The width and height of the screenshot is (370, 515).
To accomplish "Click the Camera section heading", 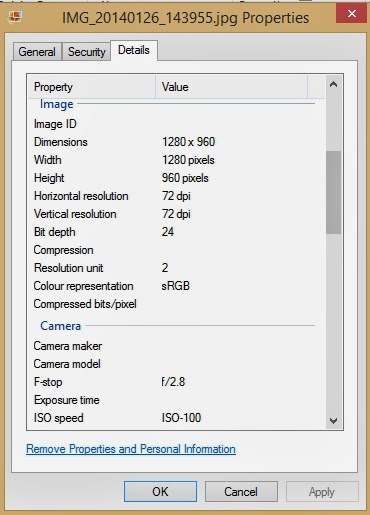I will pyautogui.click(x=60, y=326).
